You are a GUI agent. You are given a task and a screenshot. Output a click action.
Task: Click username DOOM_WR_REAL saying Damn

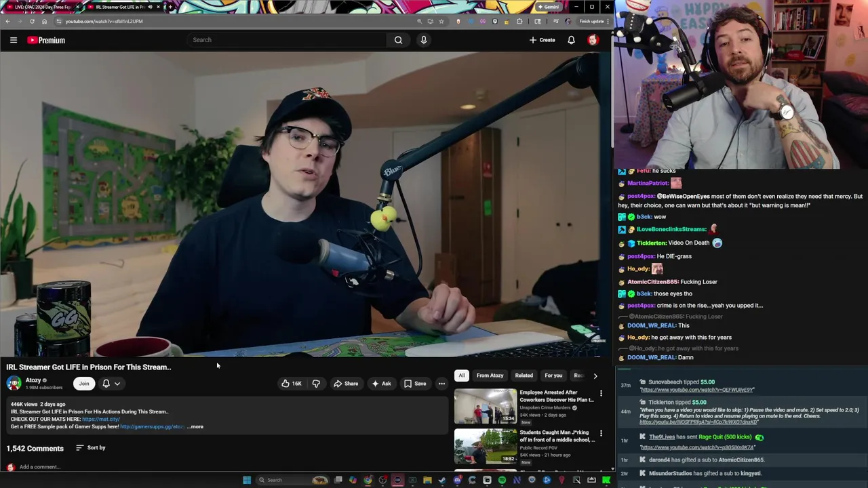click(x=651, y=357)
